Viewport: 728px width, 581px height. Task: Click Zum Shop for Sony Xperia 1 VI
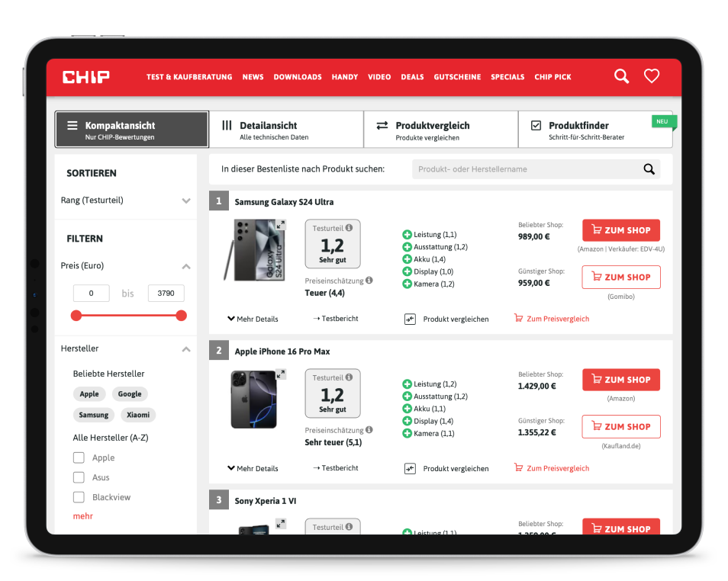[621, 527]
